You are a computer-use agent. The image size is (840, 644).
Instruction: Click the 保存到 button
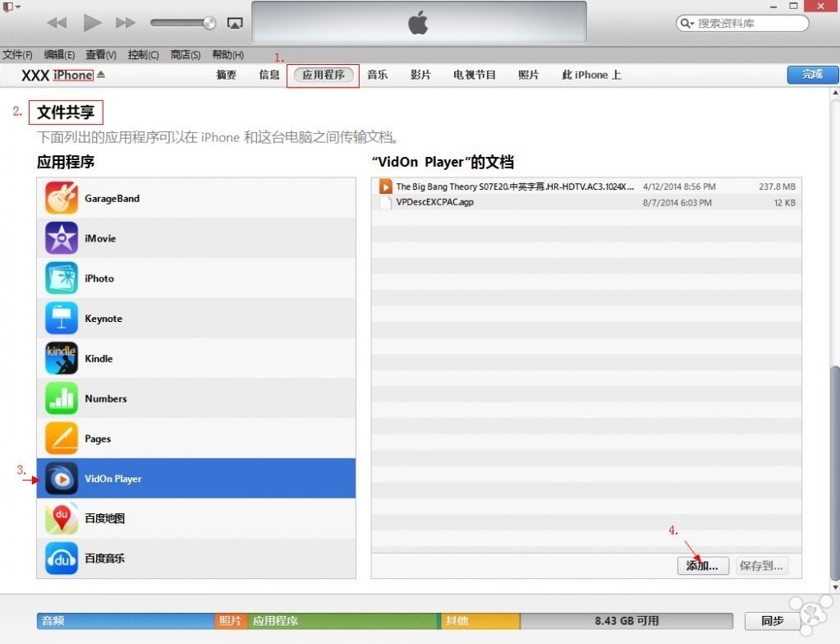click(x=760, y=566)
